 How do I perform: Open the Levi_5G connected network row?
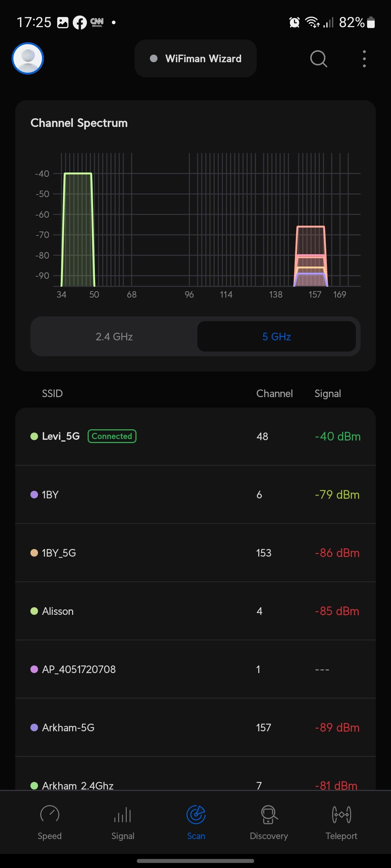[x=195, y=437]
